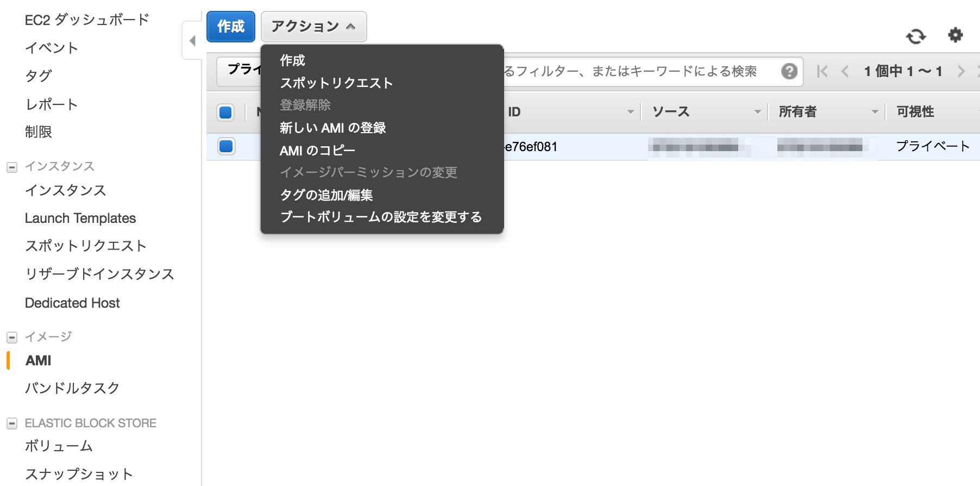Image resolution: width=980 pixels, height=486 pixels.
Task: Open the アクション dropdown button
Action: [x=313, y=27]
